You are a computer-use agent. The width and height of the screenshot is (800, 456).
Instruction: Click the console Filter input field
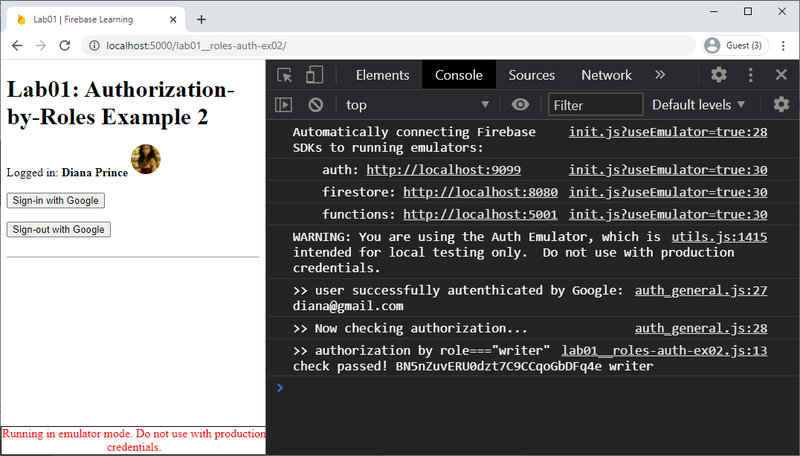tap(596, 105)
